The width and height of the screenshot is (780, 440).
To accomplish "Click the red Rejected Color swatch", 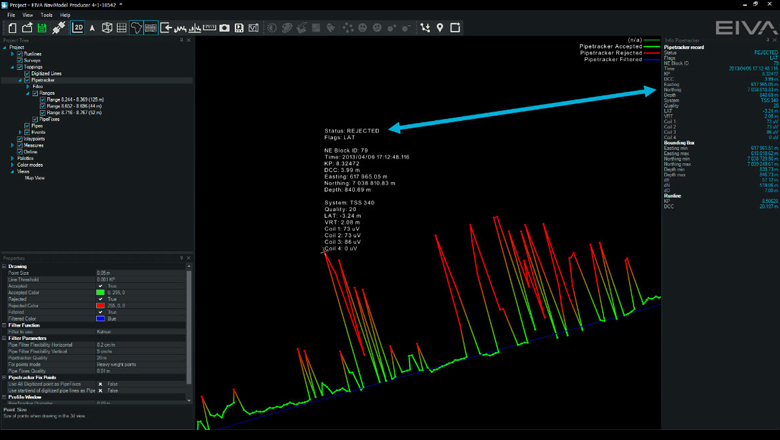I will pyautogui.click(x=100, y=305).
